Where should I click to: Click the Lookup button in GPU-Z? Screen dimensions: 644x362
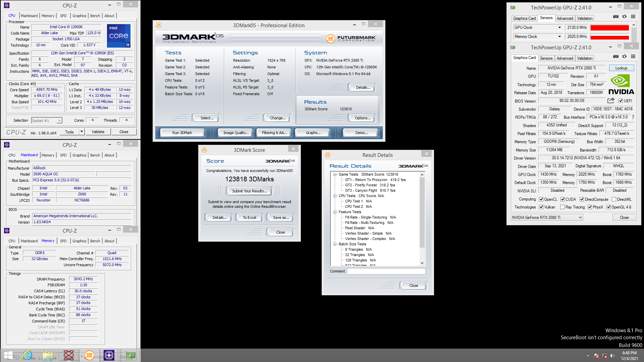click(621, 68)
